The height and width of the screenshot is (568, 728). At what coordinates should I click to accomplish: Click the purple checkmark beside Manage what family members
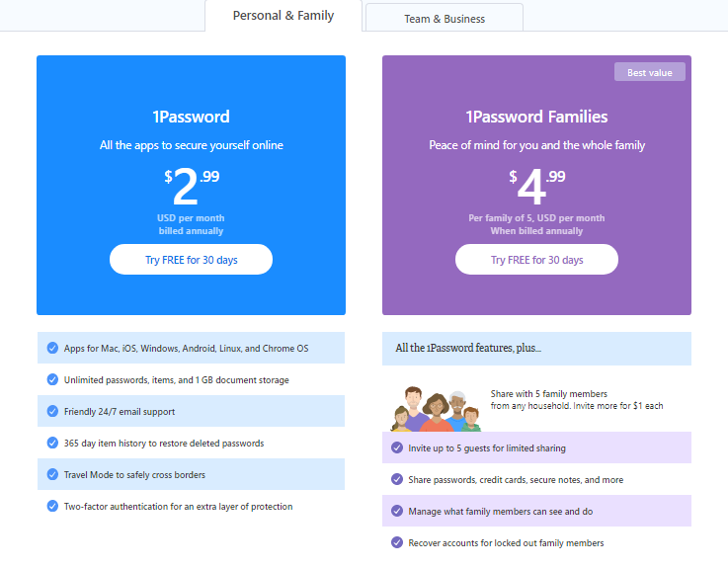coord(397,511)
